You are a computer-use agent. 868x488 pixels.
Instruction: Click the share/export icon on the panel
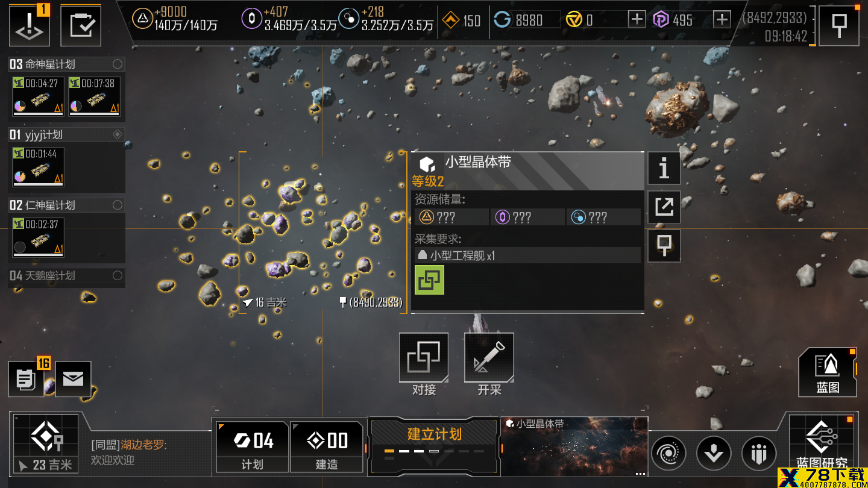point(664,207)
